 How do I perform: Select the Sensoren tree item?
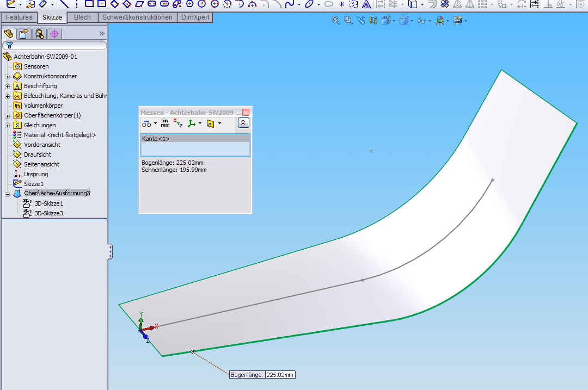pos(36,66)
